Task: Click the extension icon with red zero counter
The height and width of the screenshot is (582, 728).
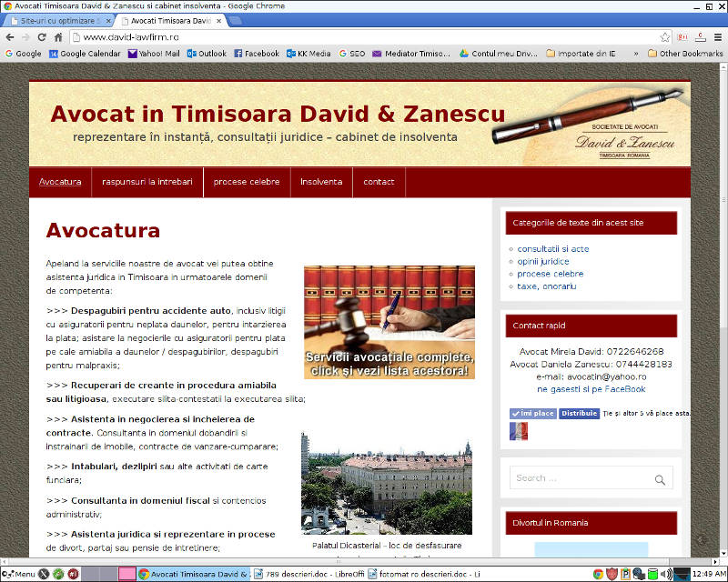Action: tap(701, 37)
